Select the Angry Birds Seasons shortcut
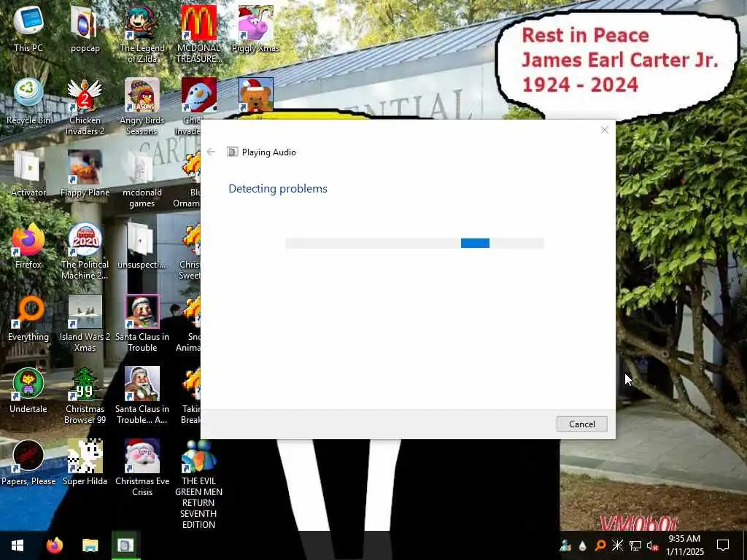Screen dimensions: 747x560 point(142,106)
